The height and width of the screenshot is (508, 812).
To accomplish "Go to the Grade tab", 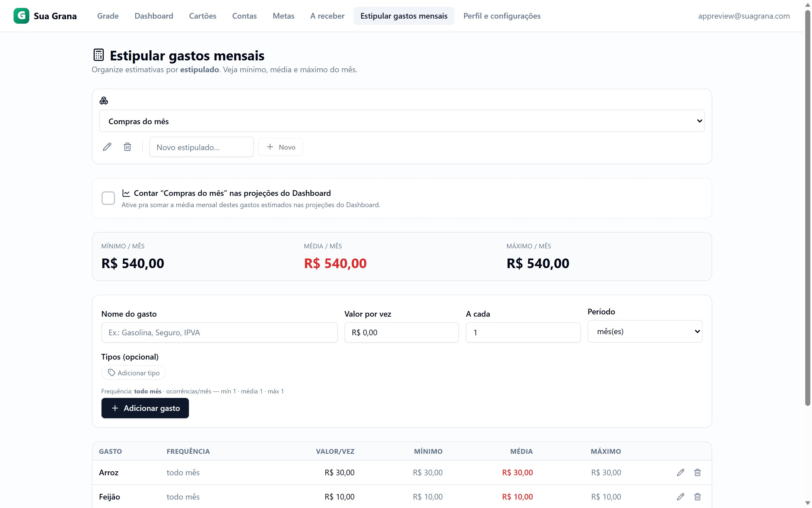I will (108, 16).
